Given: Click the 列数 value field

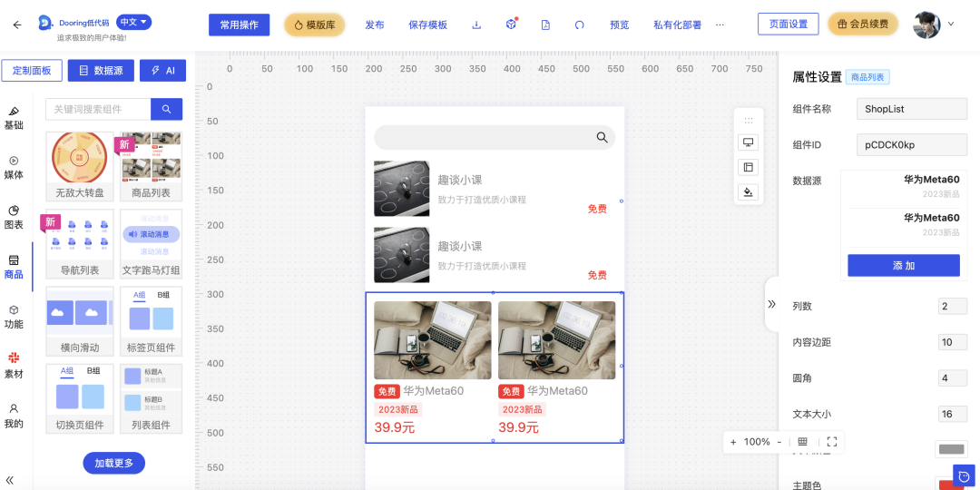Looking at the screenshot, I should 953,307.
